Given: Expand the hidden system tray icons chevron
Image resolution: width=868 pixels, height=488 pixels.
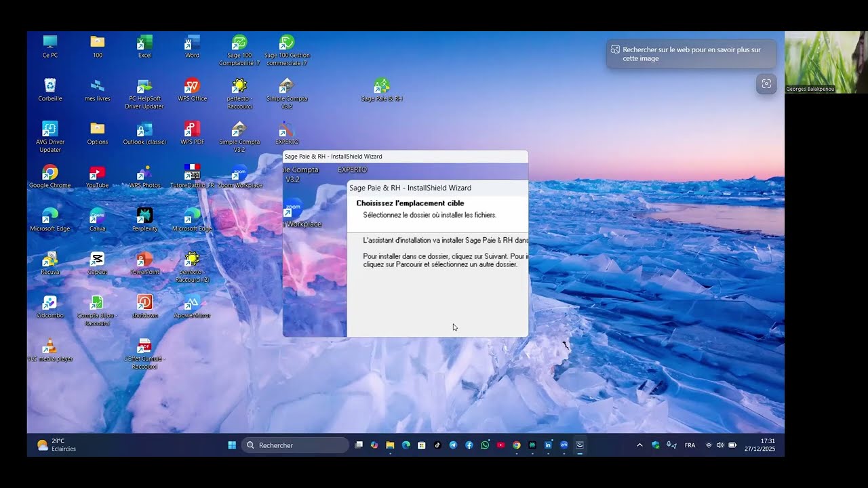Looking at the screenshot, I should (x=639, y=445).
